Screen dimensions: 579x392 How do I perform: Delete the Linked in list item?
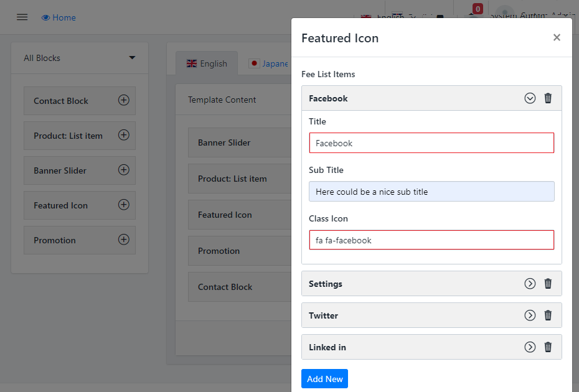(x=548, y=347)
